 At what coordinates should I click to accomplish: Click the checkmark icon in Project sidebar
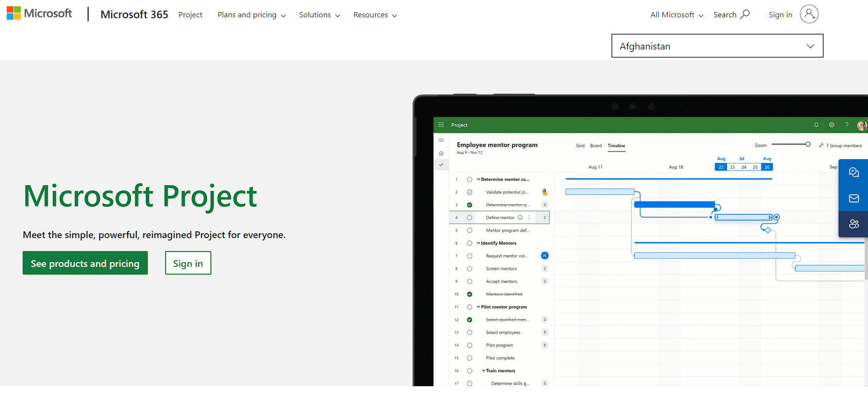441,164
